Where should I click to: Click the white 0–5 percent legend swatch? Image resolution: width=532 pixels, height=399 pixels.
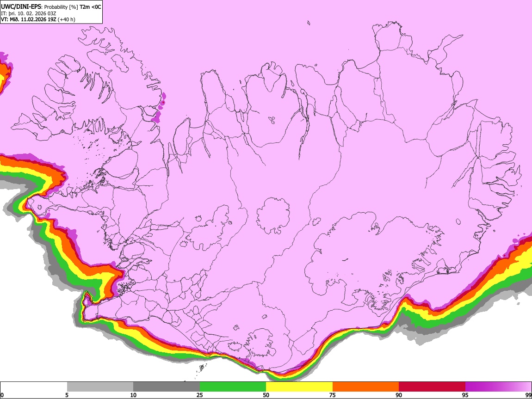click(x=34, y=387)
